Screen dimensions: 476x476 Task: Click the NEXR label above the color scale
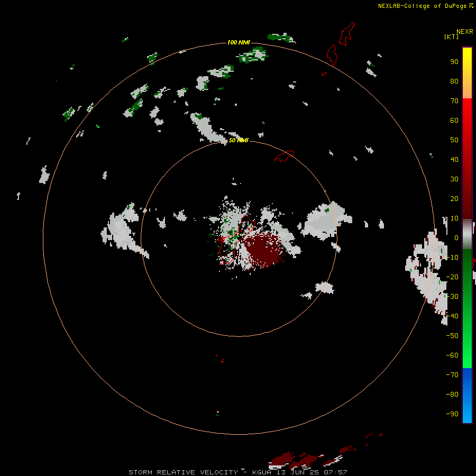pos(464,32)
